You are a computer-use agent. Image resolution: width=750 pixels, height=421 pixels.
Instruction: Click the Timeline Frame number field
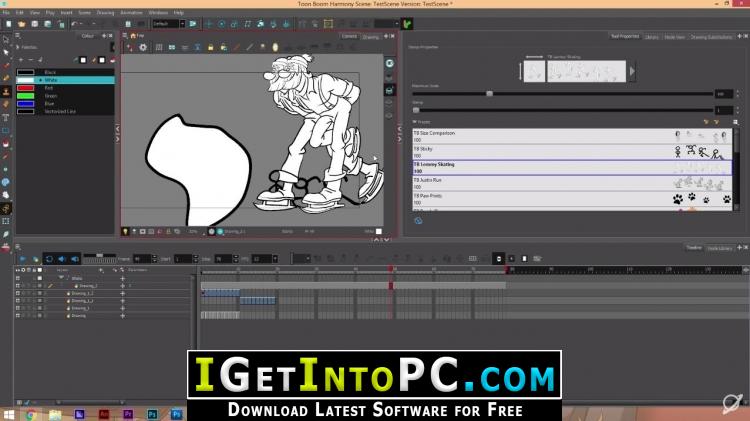[x=142, y=259]
